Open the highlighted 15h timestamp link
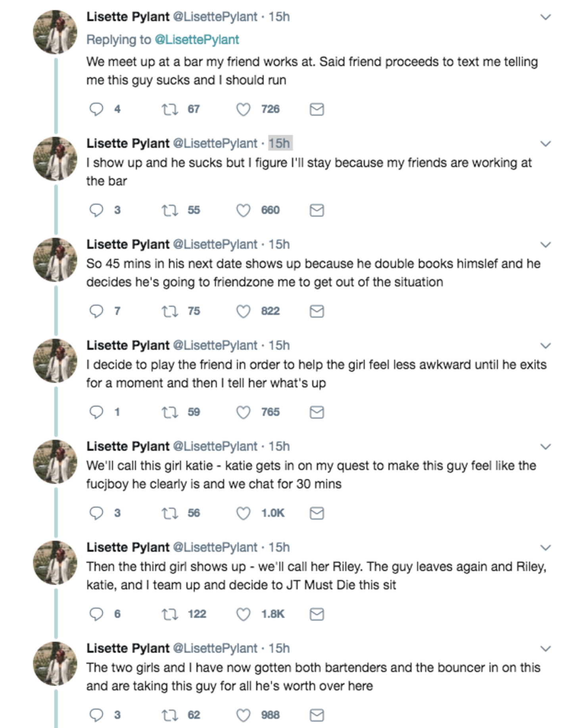The height and width of the screenshot is (728, 587). point(280,143)
